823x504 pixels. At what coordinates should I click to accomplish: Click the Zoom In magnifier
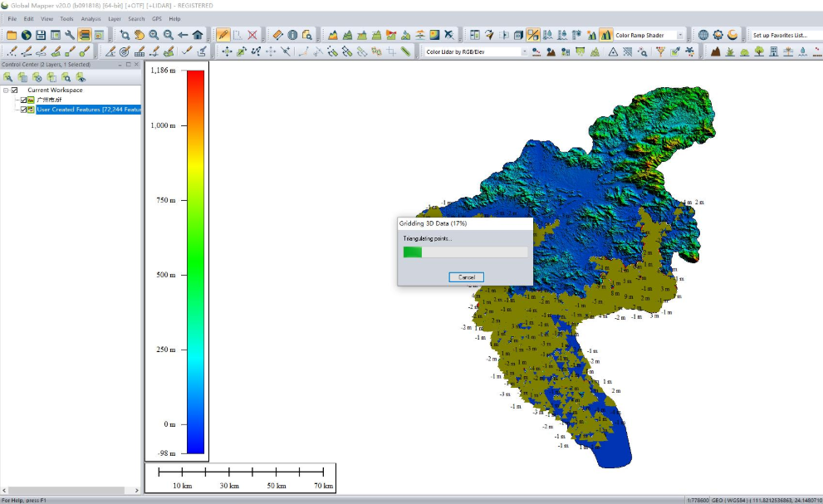coord(154,35)
